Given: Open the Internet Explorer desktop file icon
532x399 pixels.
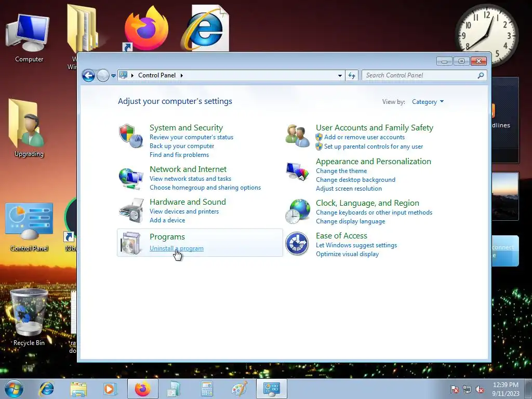Looking at the screenshot, I should (x=206, y=28).
